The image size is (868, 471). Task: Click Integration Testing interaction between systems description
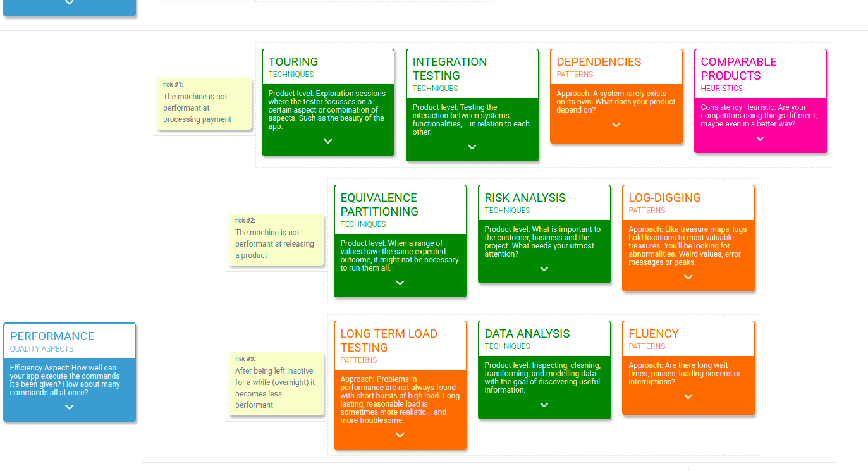click(471, 119)
